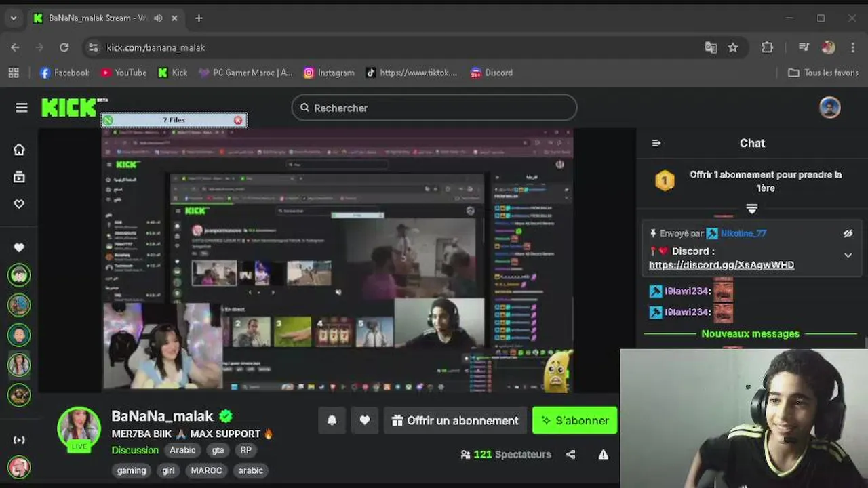The image size is (868, 488).
Task: Click the KICK logo
Action: click(69, 108)
